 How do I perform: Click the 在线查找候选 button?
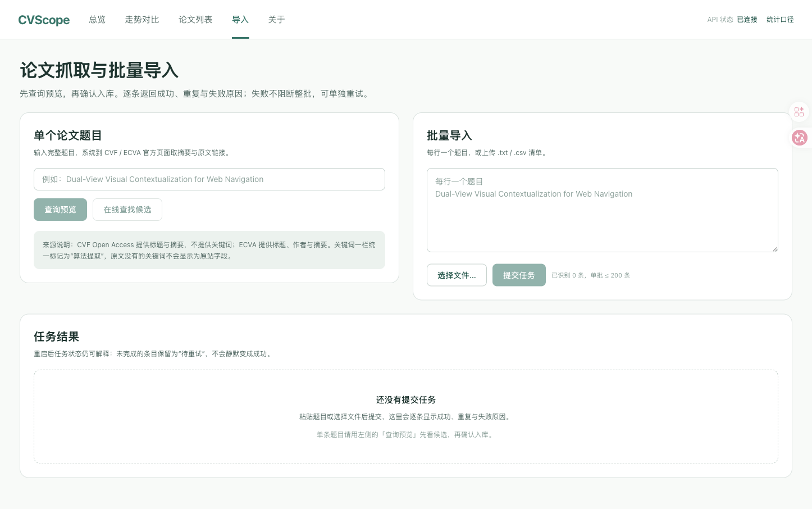pyautogui.click(x=127, y=210)
